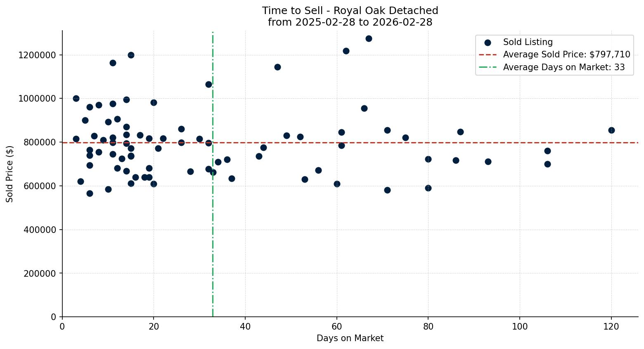Click the '100' x-axis tick label
Screen dimensions: 644x349
520,326
